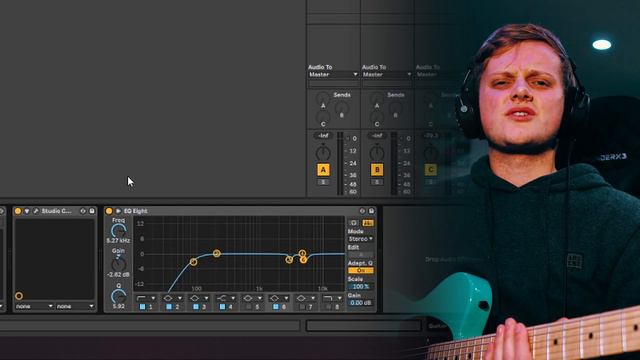Click the EQ Eight Q knob
640x360 pixels.
click(118, 296)
